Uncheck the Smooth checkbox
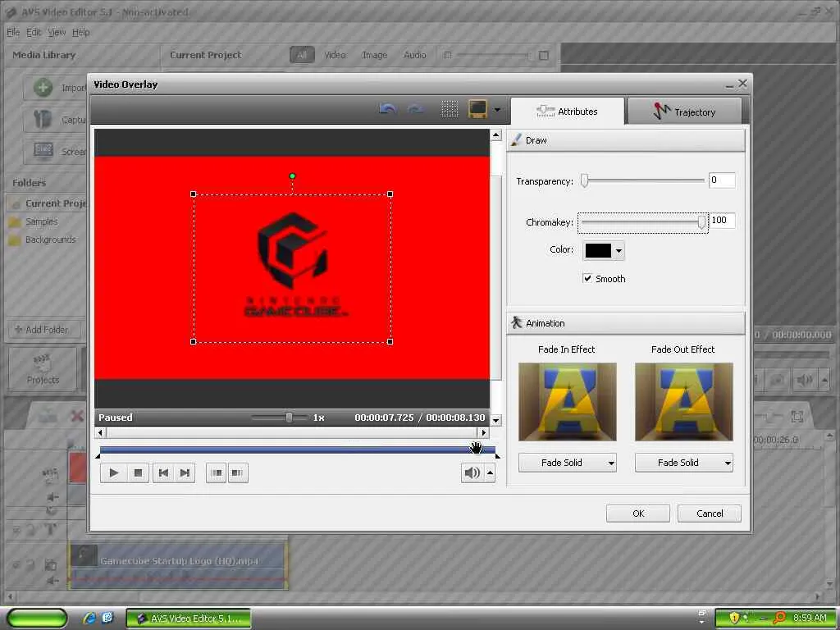Viewport: 840px width, 630px height. click(x=587, y=278)
